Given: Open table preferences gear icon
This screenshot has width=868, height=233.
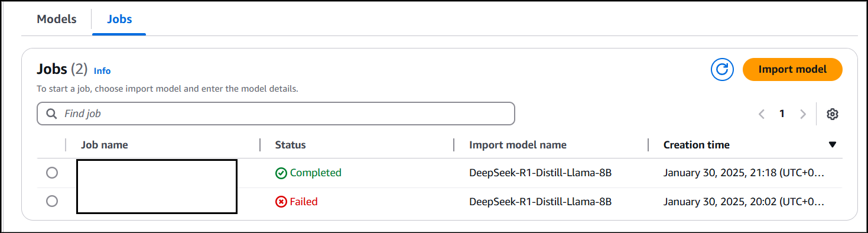Looking at the screenshot, I should coord(833,114).
